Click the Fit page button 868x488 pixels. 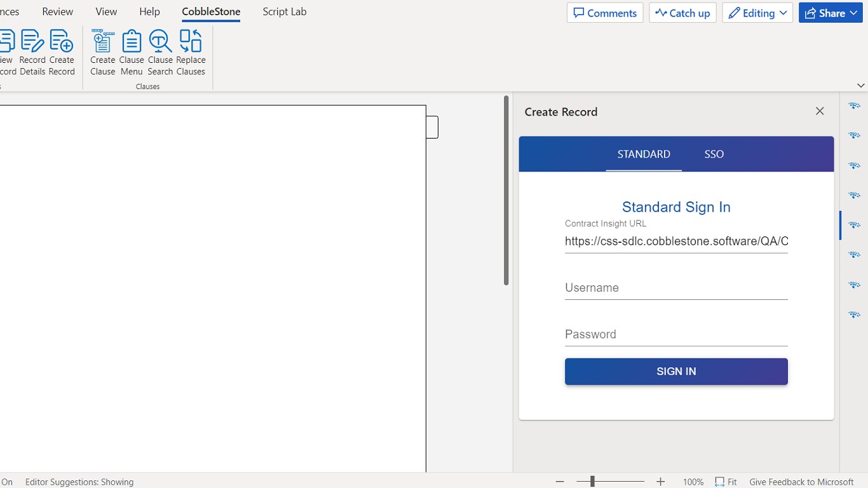726,482
